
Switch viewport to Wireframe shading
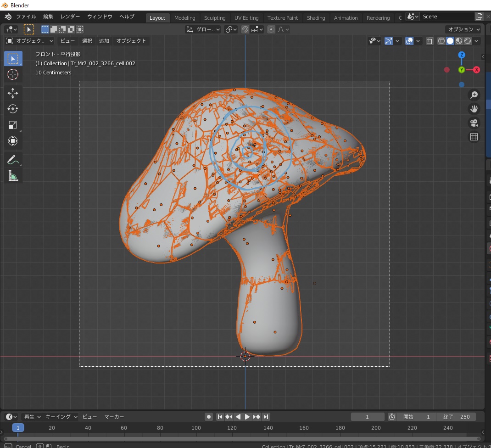[x=441, y=40]
